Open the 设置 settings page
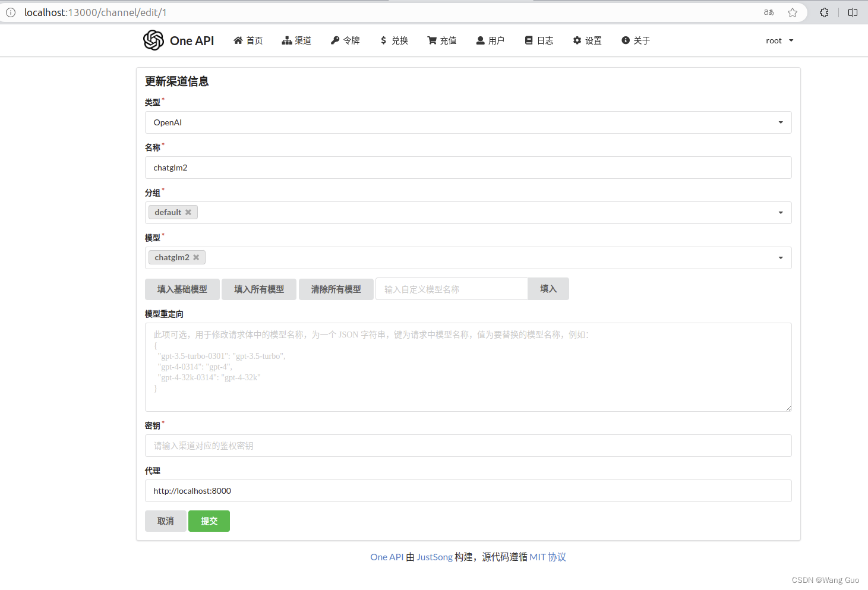Viewport: 868px width, 590px height. [587, 40]
